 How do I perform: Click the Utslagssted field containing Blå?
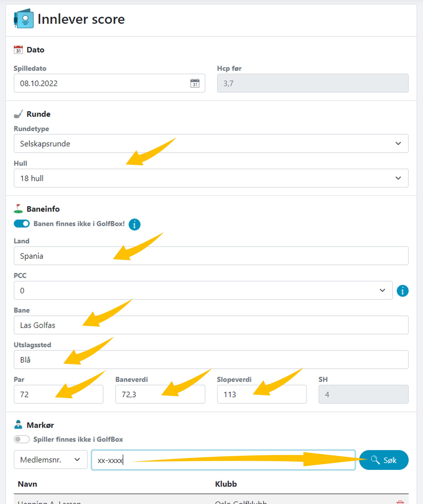tap(211, 360)
